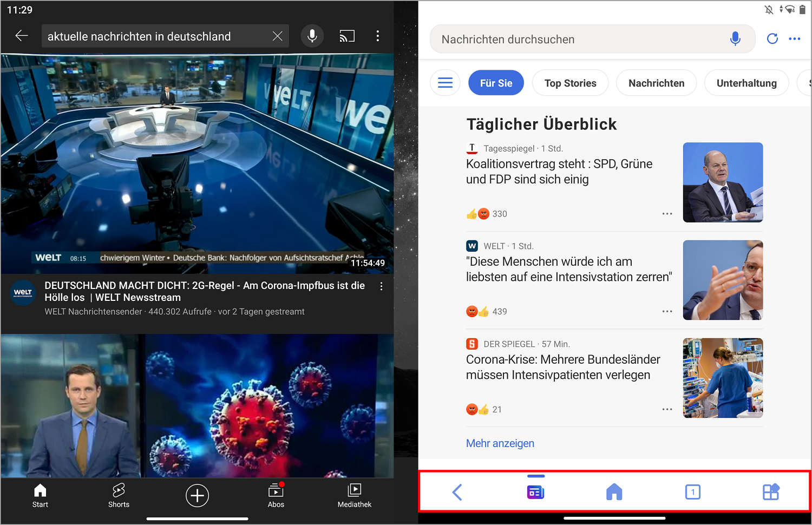812x525 pixels.
Task: Open the intensive care nurse thumbnail
Action: [723, 378]
